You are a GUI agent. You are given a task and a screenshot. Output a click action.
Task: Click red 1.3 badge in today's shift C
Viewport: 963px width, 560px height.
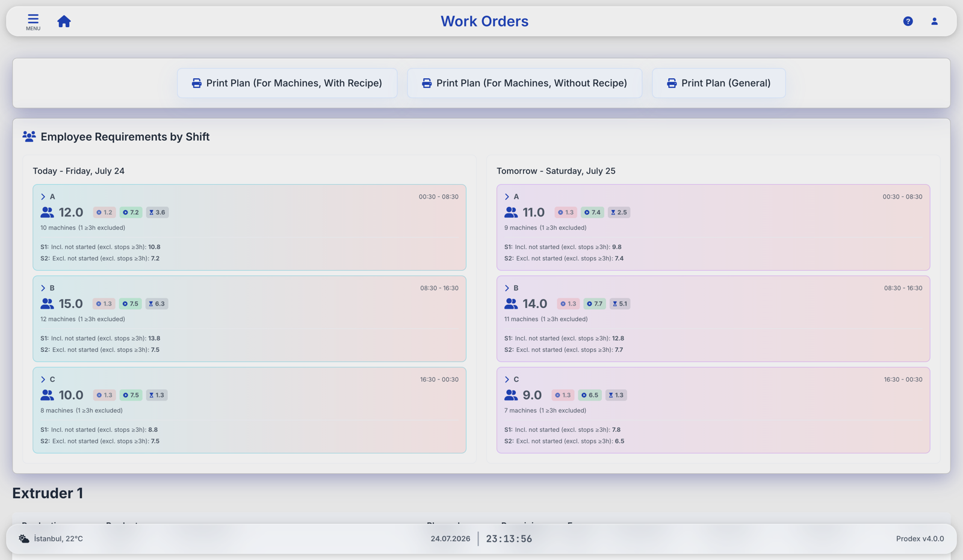coord(105,395)
